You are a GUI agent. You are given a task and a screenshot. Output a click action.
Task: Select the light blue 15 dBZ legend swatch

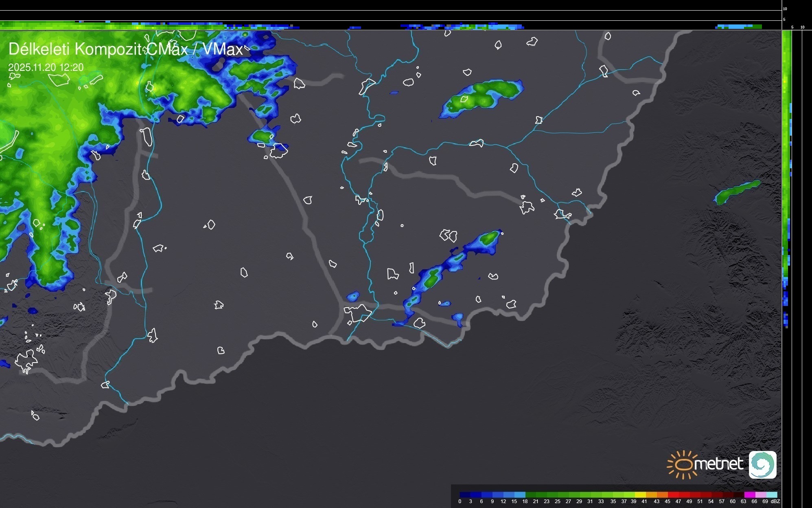coord(520,495)
